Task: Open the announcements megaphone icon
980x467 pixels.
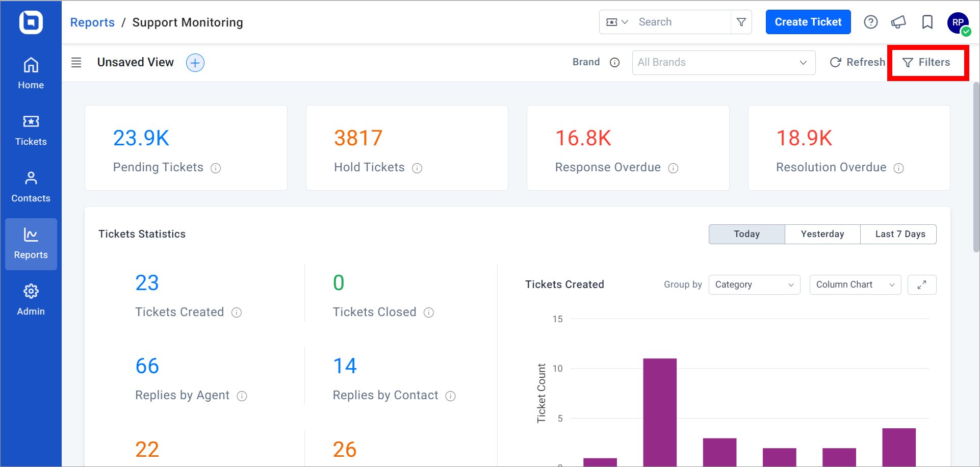Action: (898, 22)
